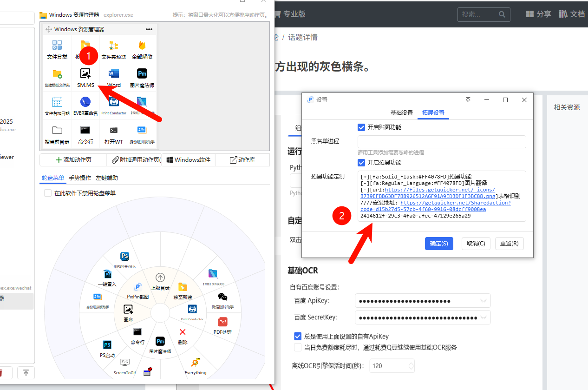Click 图片魔法师 in the action grid

tap(142, 78)
